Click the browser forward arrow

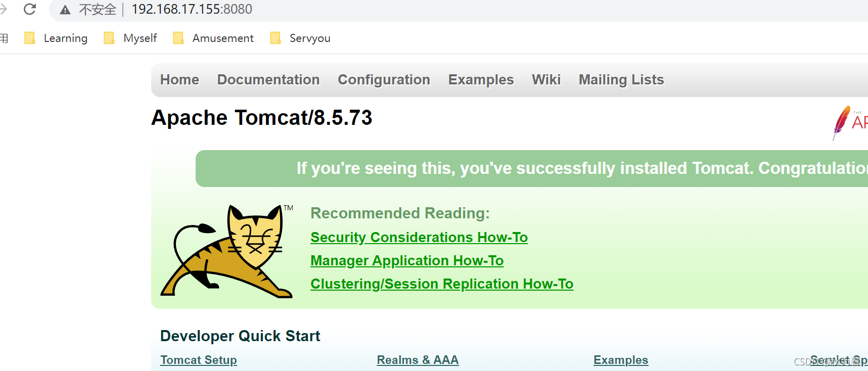click(x=4, y=9)
